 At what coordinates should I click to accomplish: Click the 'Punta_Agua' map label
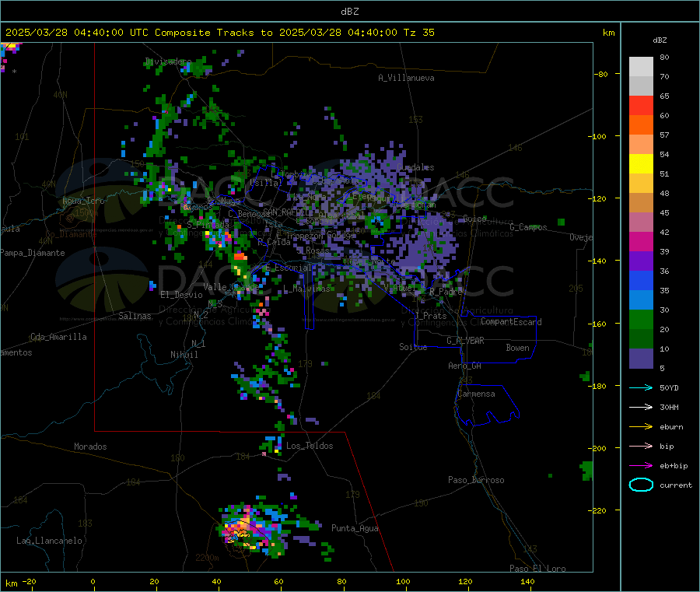coord(355,528)
